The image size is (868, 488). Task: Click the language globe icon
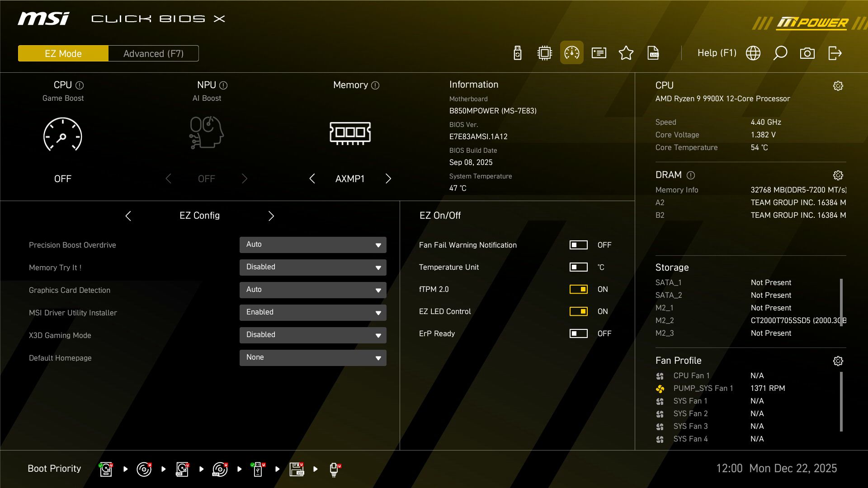[x=753, y=53]
